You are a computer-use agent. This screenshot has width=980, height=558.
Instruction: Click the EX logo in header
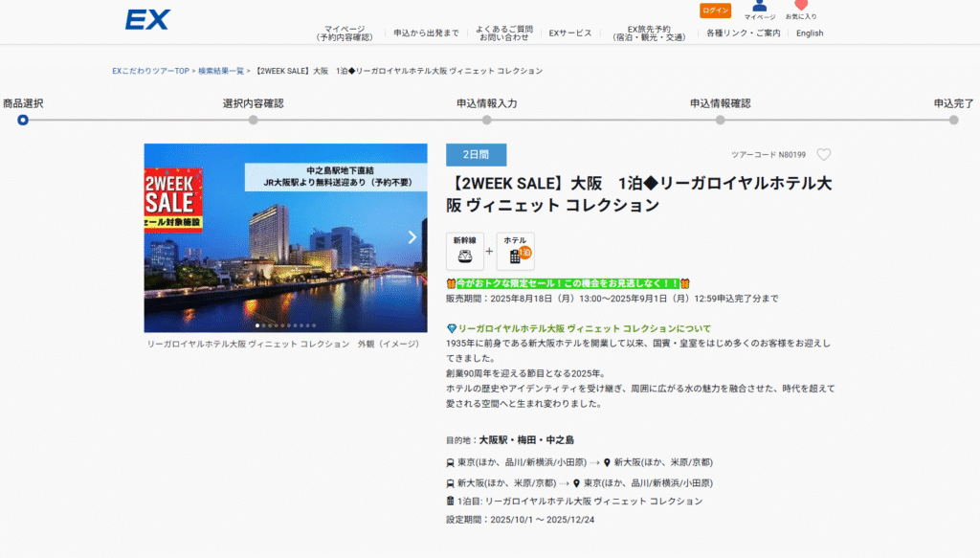tap(146, 19)
